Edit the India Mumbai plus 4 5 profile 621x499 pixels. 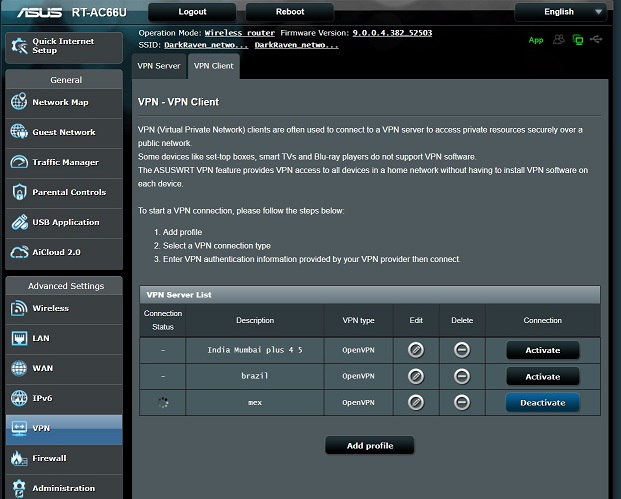point(416,350)
